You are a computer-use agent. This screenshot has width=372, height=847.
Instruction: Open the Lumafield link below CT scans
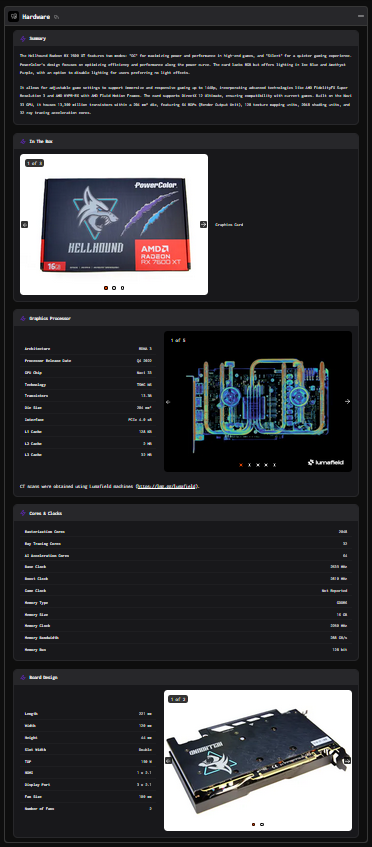166,487
